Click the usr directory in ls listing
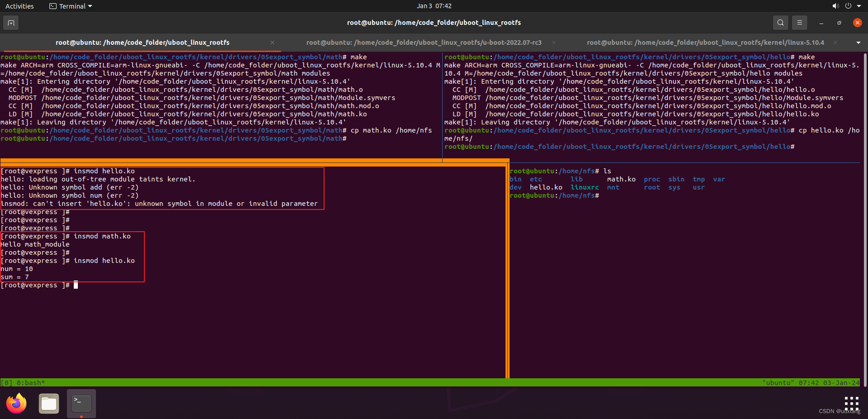 click(698, 187)
